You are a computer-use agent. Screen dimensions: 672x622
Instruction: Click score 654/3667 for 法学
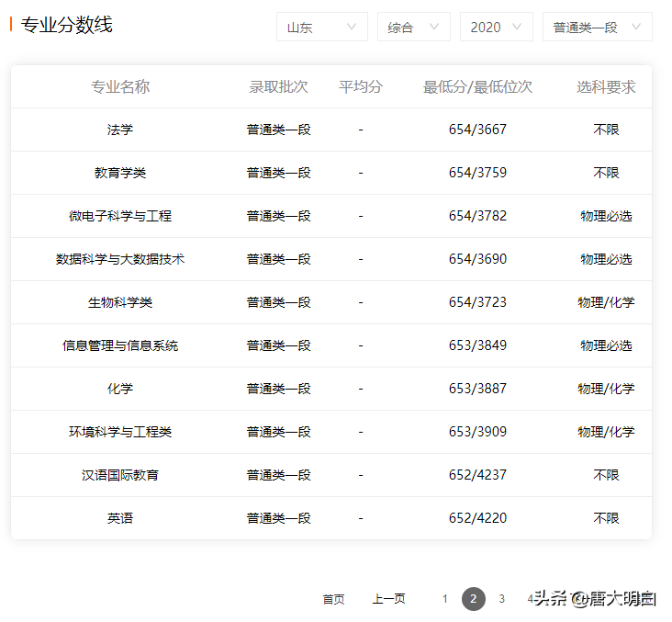pos(477,130)
